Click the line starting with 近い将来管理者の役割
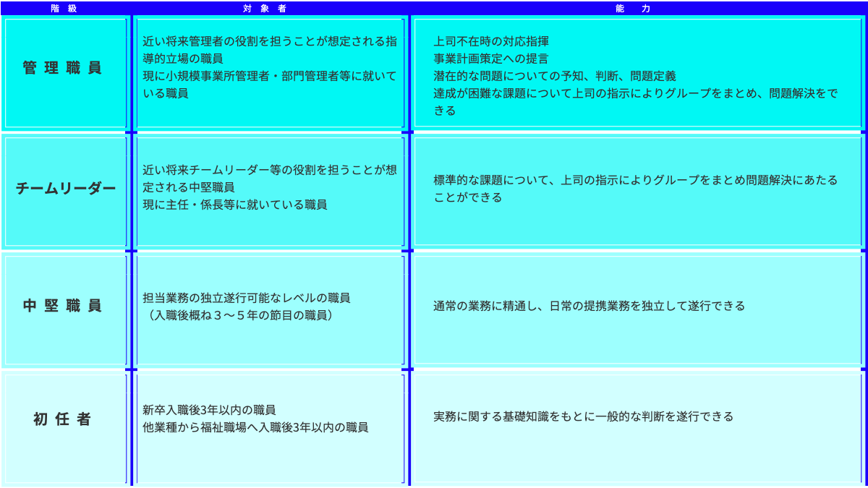Image resolution: width=868 pixels, height=488 pixels. tap(269, 41)
